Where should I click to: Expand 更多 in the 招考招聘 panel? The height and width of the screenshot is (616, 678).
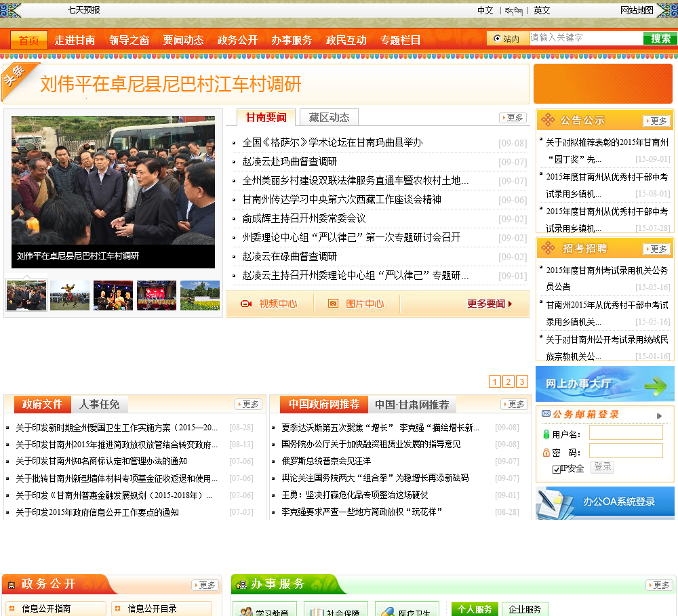[657, 249]
